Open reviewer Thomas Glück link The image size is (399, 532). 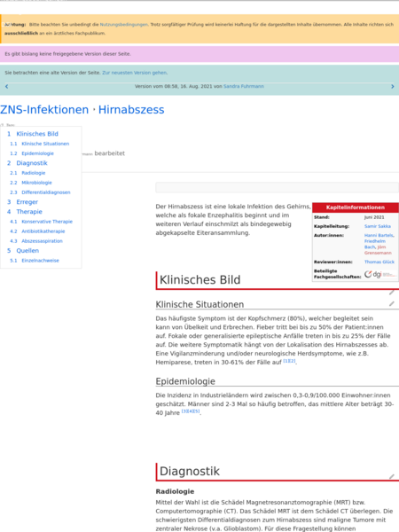point(379,262)
